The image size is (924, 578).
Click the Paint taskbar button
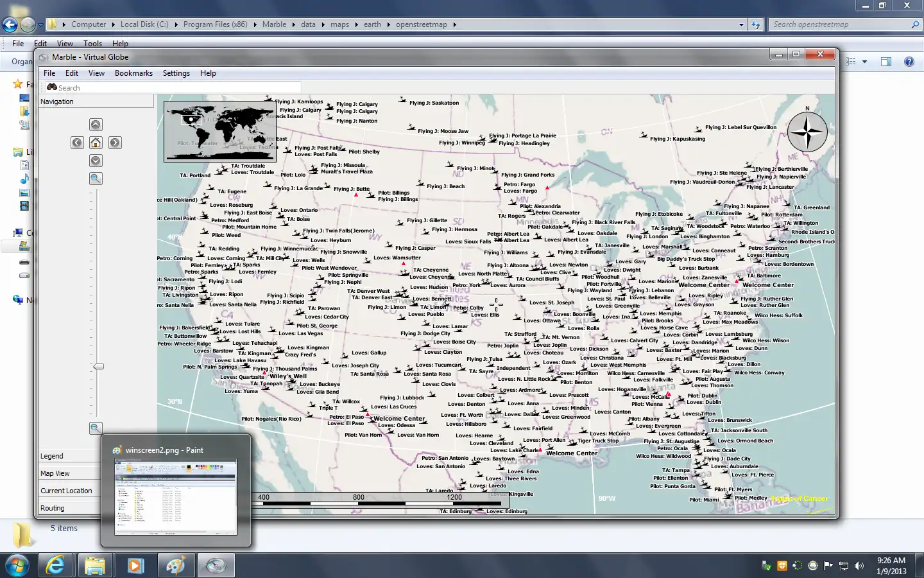click(x=175, y=565)
